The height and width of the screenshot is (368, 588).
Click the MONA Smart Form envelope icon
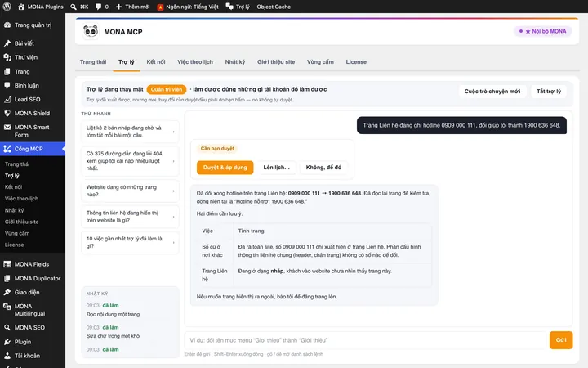pos(7,128)
